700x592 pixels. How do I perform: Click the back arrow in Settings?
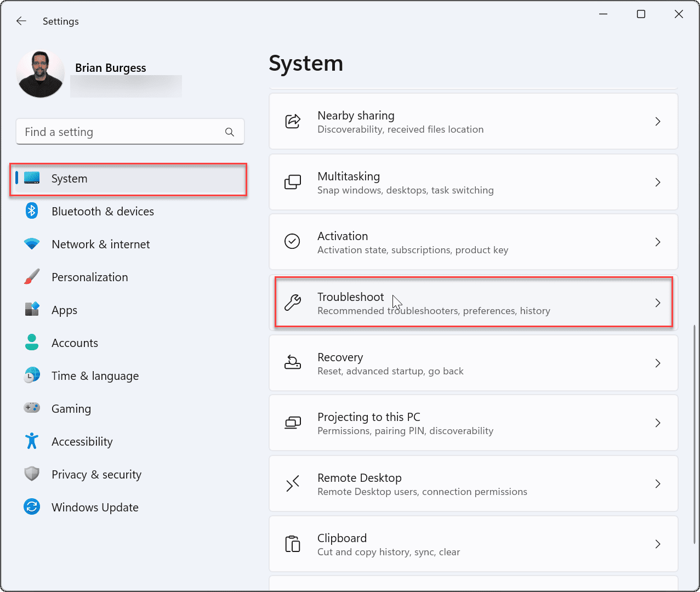coord(21,21)
